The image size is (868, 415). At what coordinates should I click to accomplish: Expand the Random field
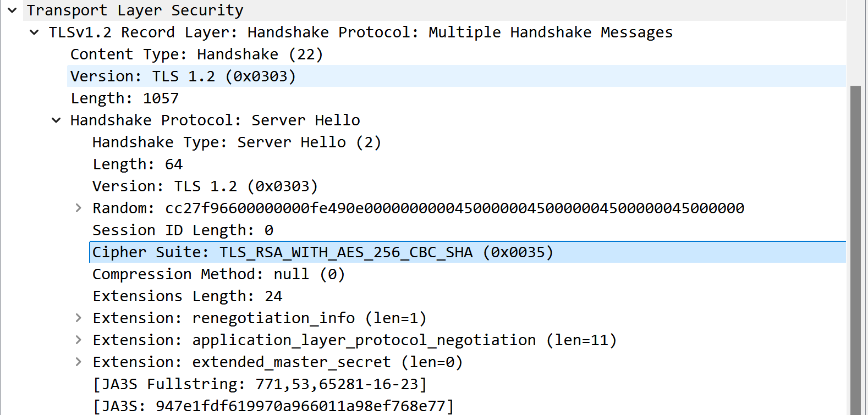pyautogui.click(x=78, y=208)
